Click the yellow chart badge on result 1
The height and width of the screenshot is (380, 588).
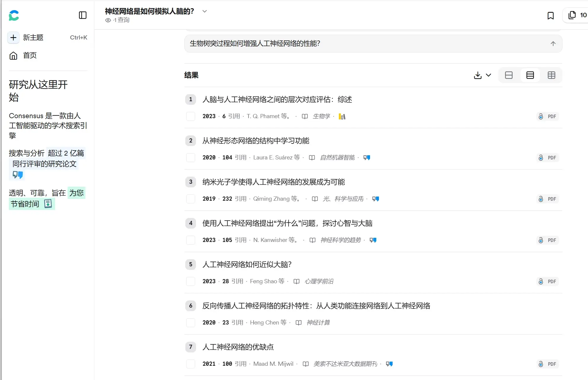342,116
